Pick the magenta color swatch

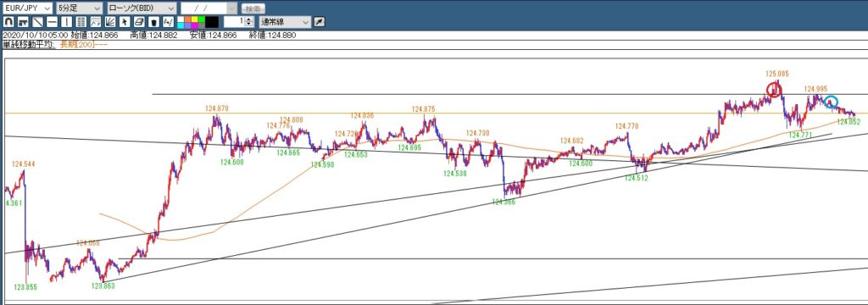195,25
